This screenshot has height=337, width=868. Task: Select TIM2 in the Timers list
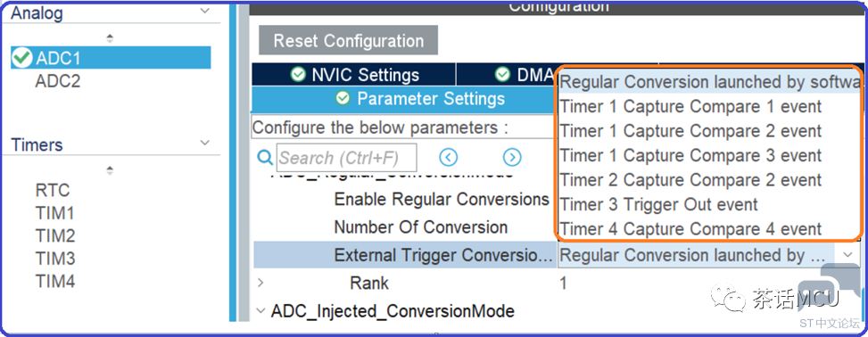[x=54, y=236]
